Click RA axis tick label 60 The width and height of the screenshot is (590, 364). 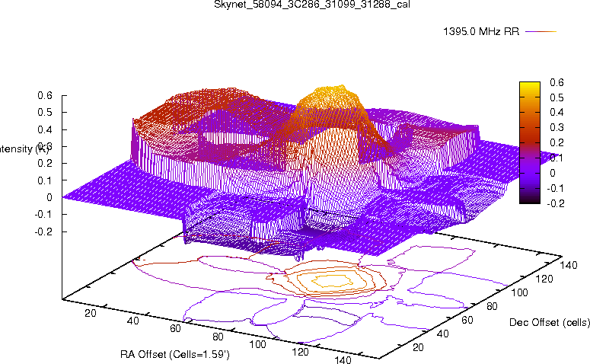pyautogui.click(x=175, y=328)
